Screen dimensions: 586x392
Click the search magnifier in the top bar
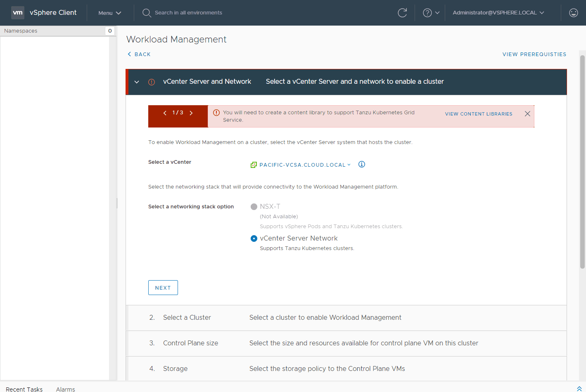click(147, 13)
